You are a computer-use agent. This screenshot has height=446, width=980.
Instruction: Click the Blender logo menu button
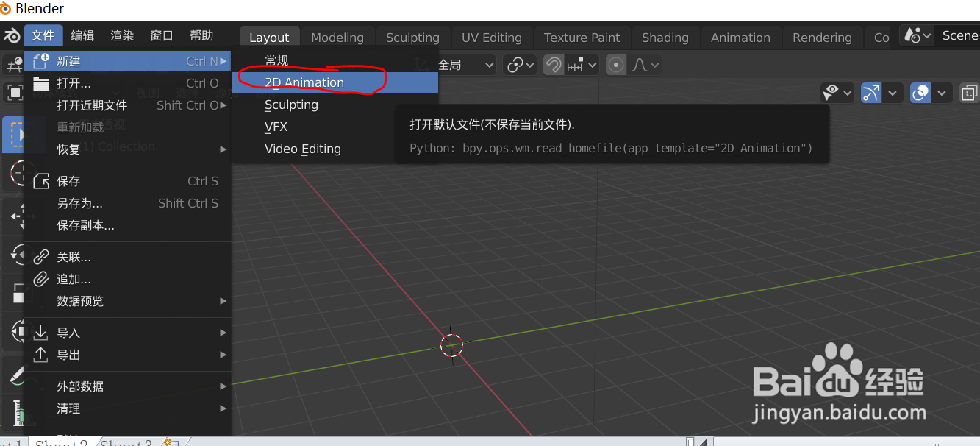(12, 36)
